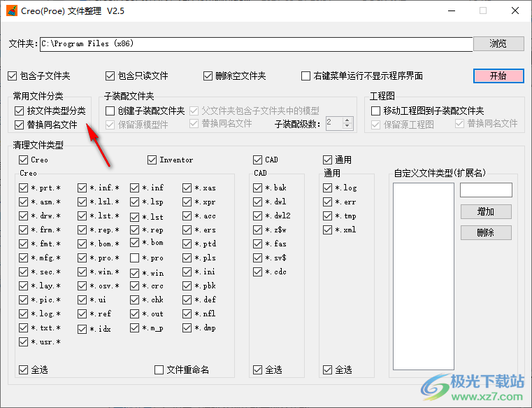Increase the 子装配级数 spinner value
Image resolution: width=532 pixels, height=408 pixels.
pos(347,120)
